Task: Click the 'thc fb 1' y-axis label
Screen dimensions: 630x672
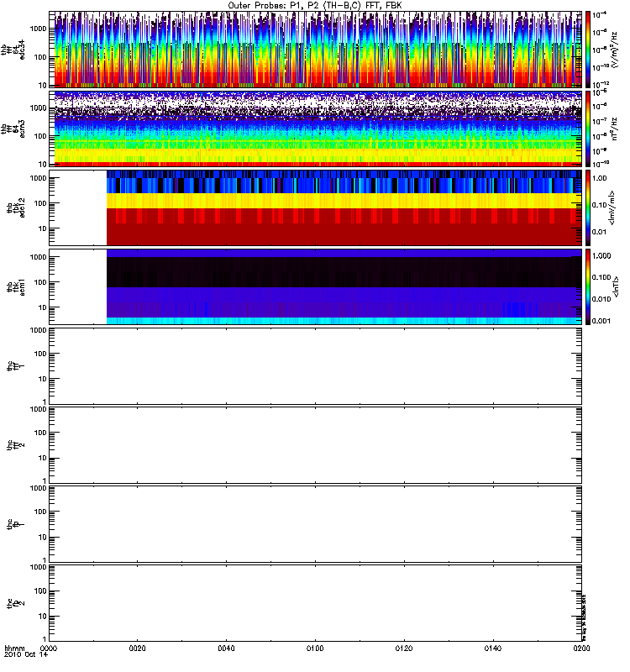Action: (x=16, y=524)
